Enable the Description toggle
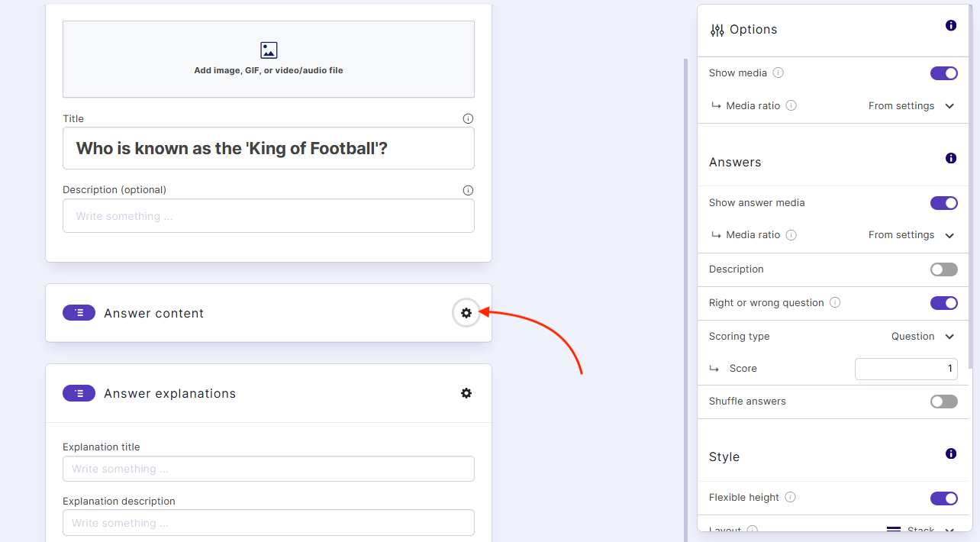980x542 pixels. (943, 269)
